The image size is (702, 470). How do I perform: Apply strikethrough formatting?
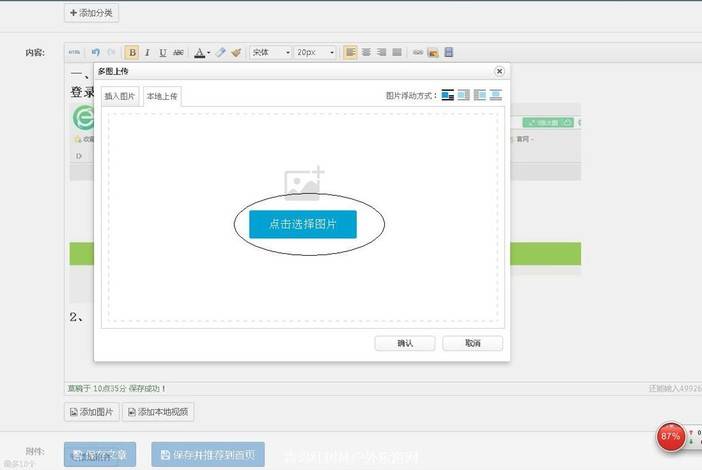pyautogui.click(x=178, y=52)
